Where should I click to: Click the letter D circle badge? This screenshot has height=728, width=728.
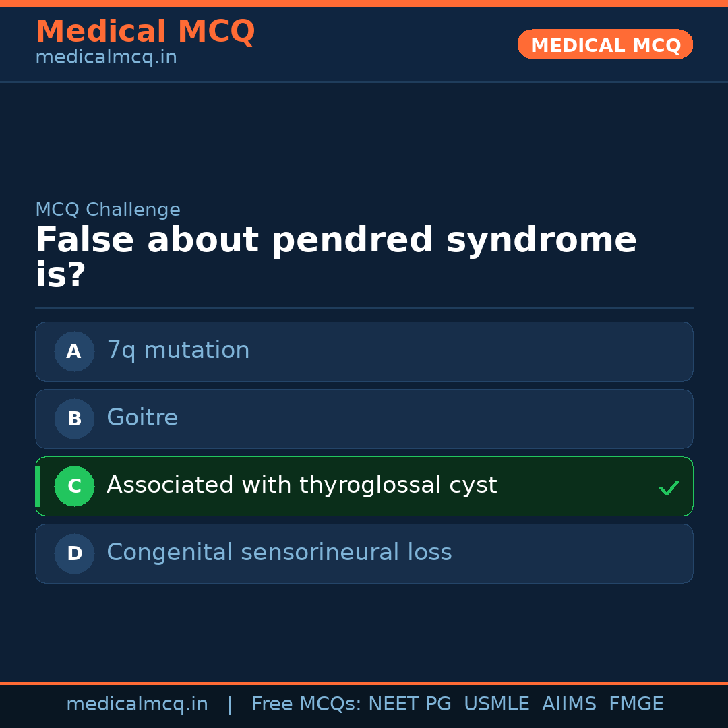click(74, 553)
